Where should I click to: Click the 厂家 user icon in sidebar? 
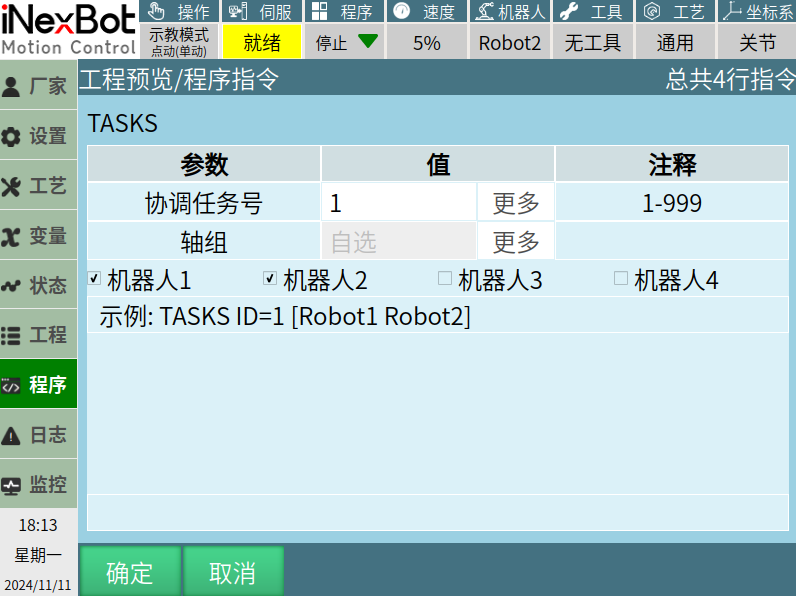12,86
